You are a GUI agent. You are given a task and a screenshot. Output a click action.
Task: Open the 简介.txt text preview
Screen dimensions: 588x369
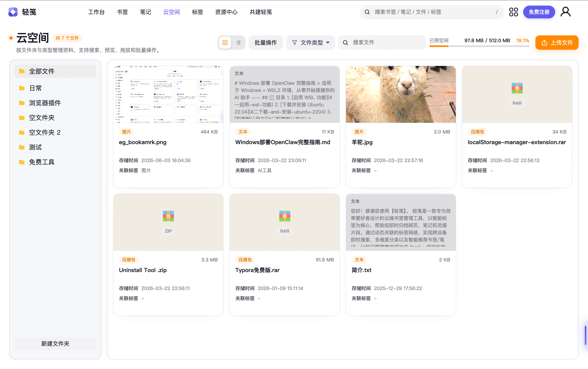[x=401, y=222]
